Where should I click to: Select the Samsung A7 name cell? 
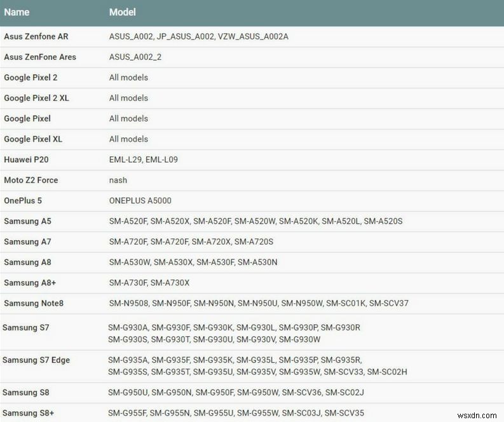click(x=27, y=242)
